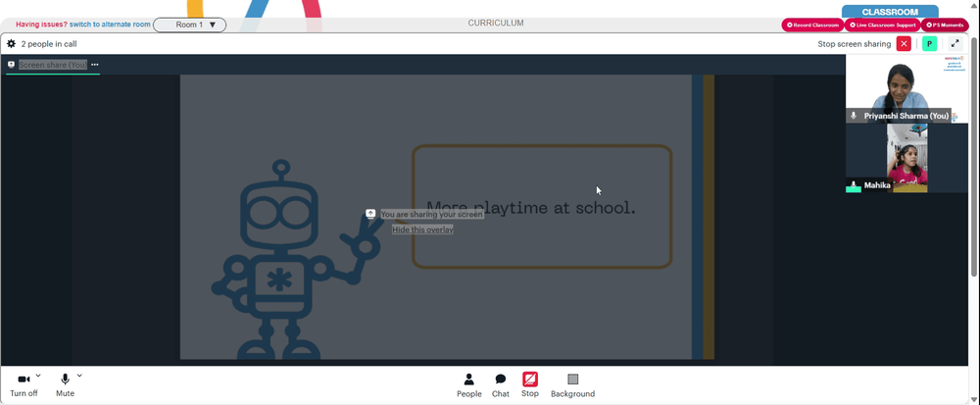Click 'Having issues?' text
Viewport: 980px width, 405px height.
pyautogui.click(x=42, y=25)
